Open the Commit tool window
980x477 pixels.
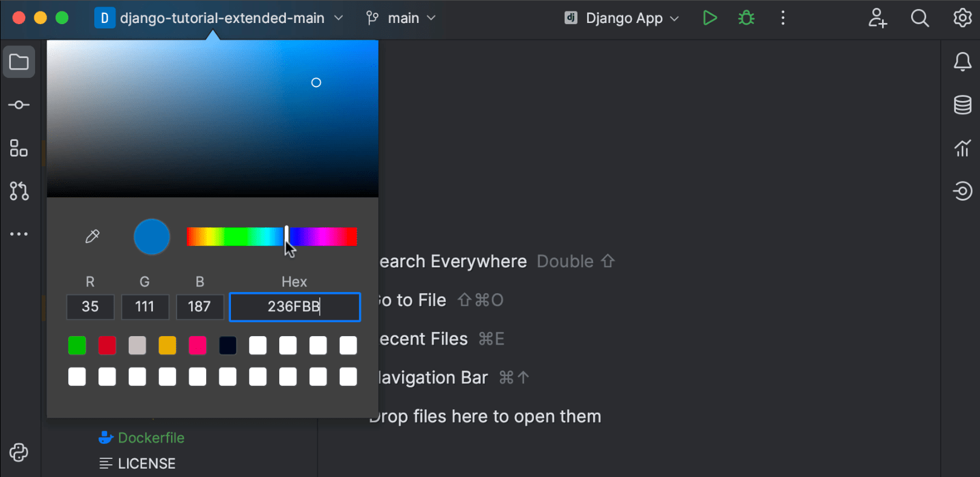click(19, 105)
